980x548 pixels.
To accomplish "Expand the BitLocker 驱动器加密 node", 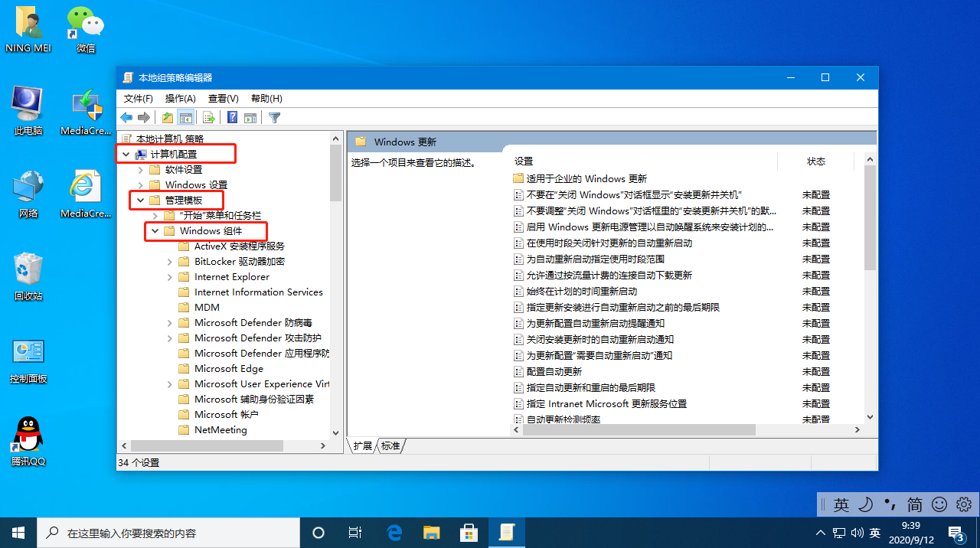I will click(169, 261).
